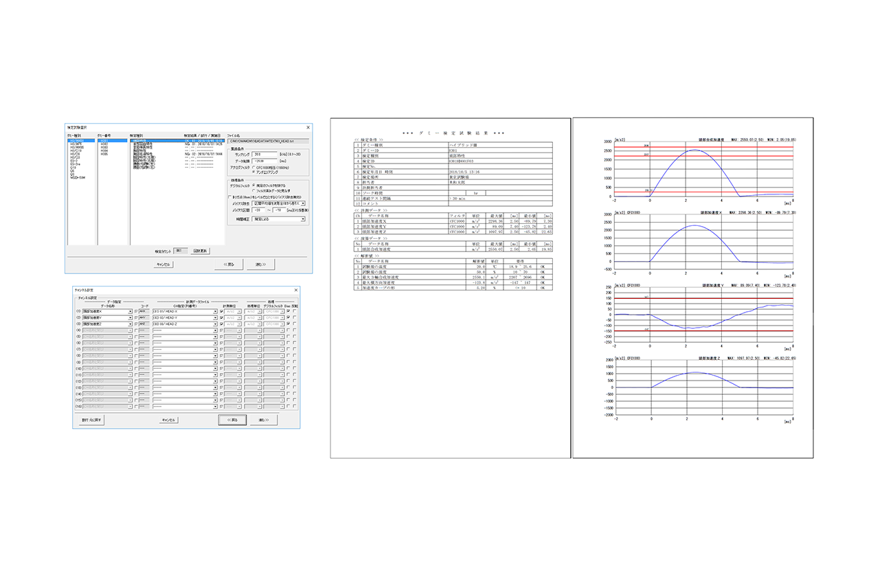Click the データ先頭 field showing -25.00
The width and height of the screenshot is (882, 588).
click(264, 161)
